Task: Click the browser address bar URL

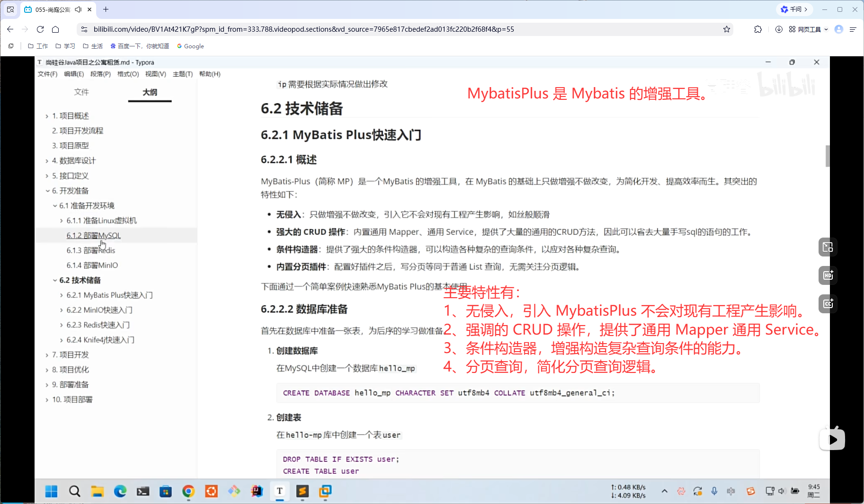Action: pyautogui.click(x=304, y=29)
